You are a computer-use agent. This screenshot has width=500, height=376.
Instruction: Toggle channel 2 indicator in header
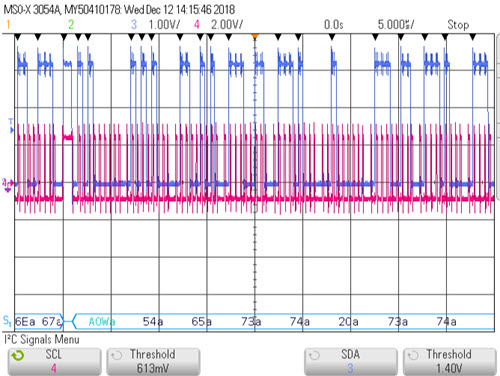click(71, 25)
